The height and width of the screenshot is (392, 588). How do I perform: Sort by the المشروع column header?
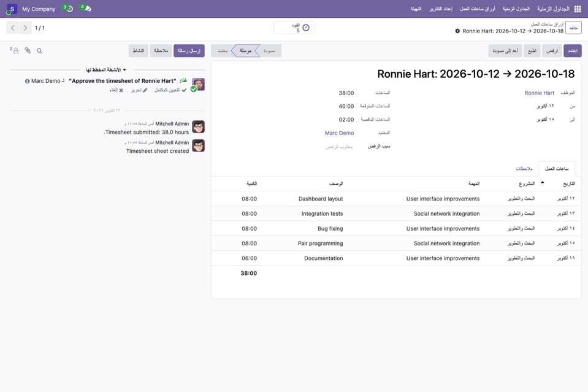coord(527,184)
